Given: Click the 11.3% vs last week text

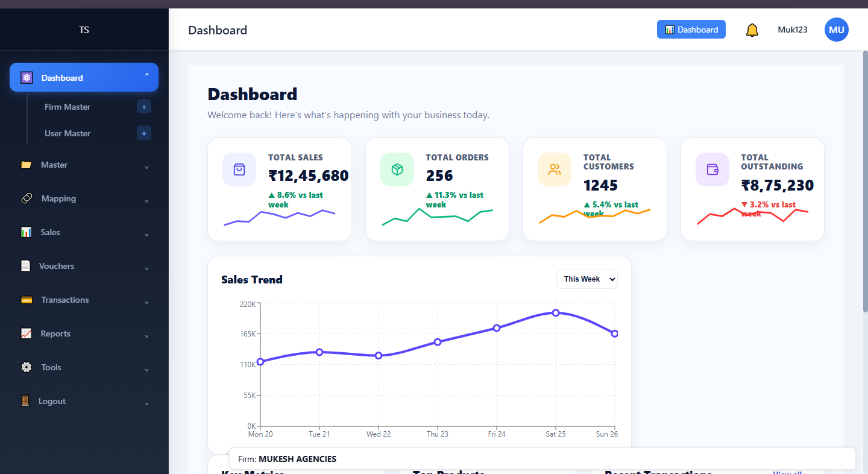Looking at the screenshot, I should (454, 200).
